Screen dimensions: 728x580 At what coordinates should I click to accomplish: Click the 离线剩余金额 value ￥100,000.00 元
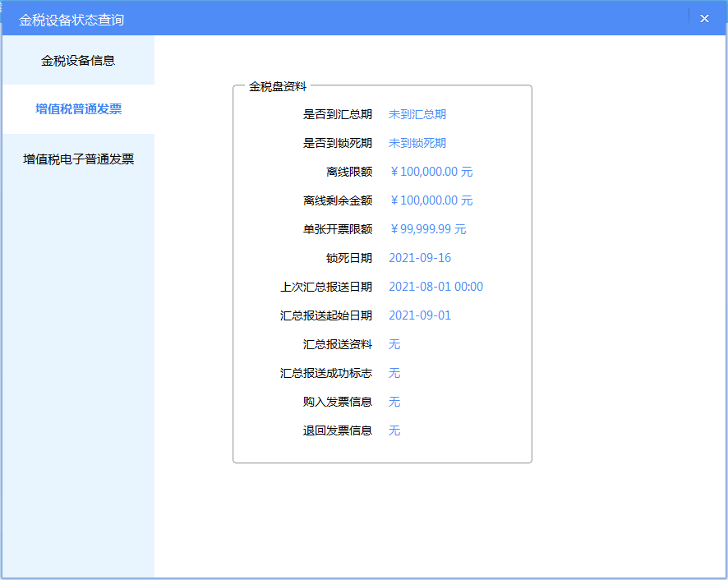click(431, 200)
